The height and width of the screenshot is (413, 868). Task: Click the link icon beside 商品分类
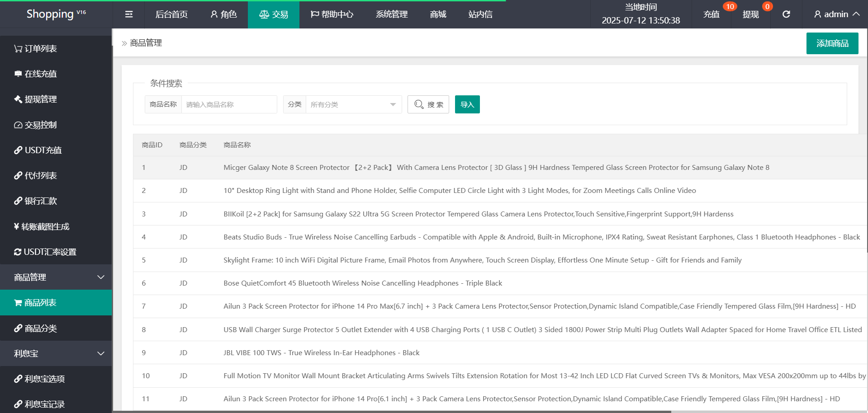(x=18, y=328)
